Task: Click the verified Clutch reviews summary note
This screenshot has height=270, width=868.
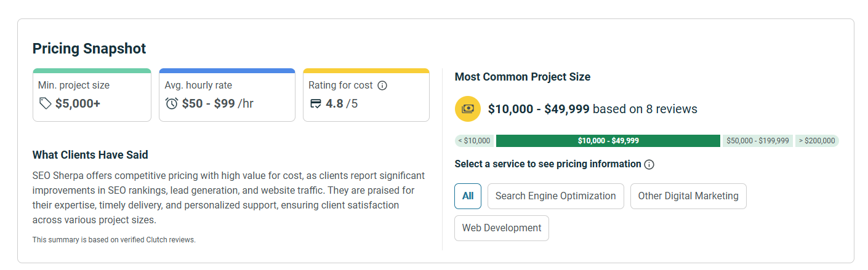Action: click(114, 240)
